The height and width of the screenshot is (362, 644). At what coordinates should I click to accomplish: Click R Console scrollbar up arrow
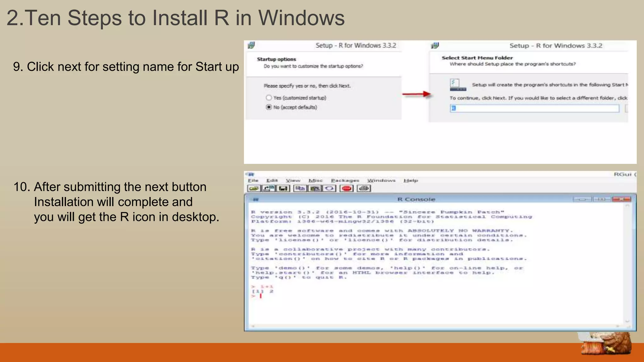(627, 206)
